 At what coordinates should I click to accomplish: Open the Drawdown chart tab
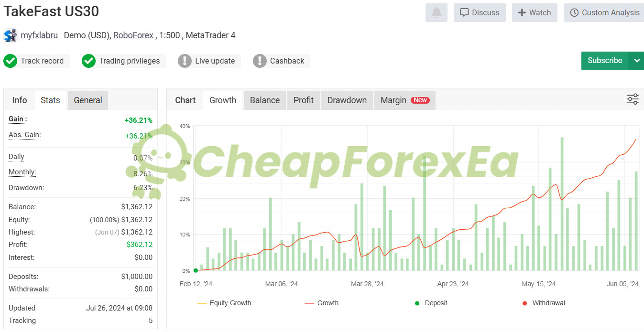point(347,100)
